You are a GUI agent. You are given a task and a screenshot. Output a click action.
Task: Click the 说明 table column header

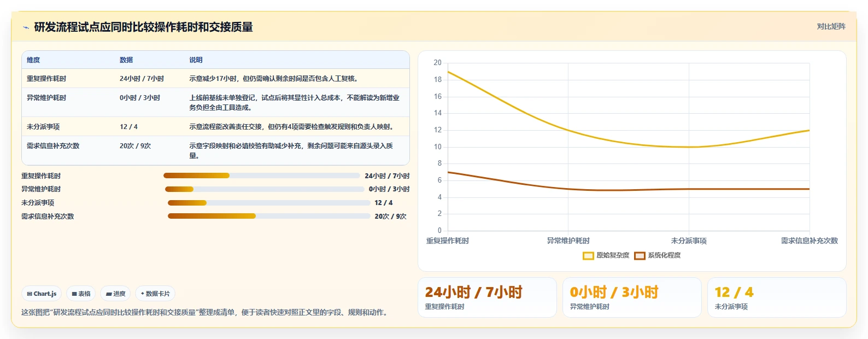196,60
